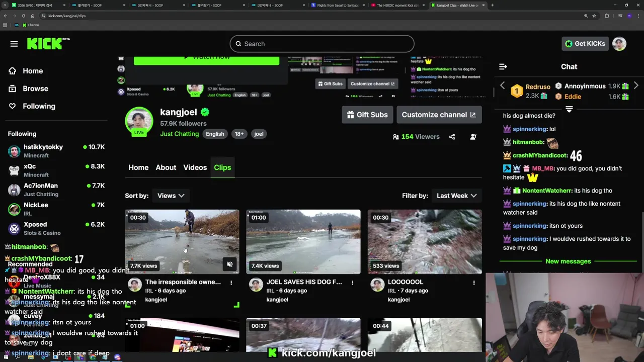Click the browser back arrow
The image size is (644, 362).
pos(5,16)
